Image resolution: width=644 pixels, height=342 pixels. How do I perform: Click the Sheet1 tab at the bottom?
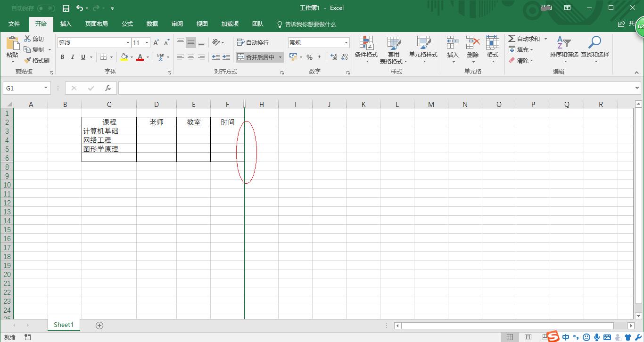63,325
